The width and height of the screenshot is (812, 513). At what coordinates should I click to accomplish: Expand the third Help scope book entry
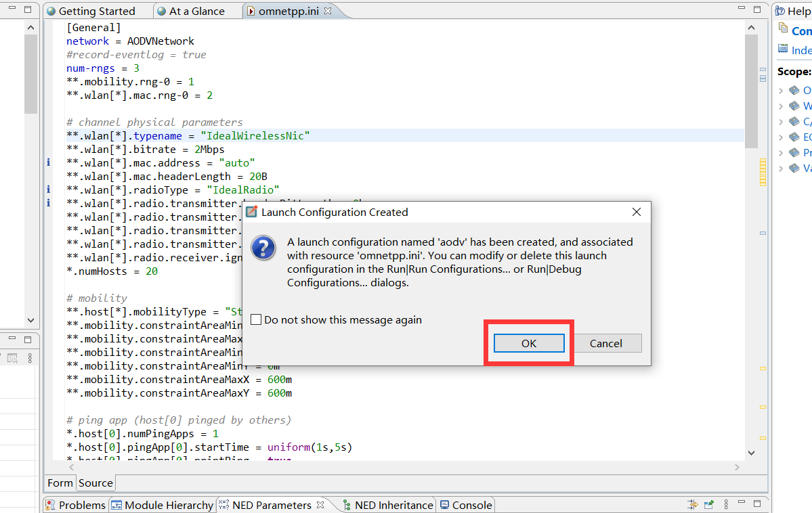[781, 122]
